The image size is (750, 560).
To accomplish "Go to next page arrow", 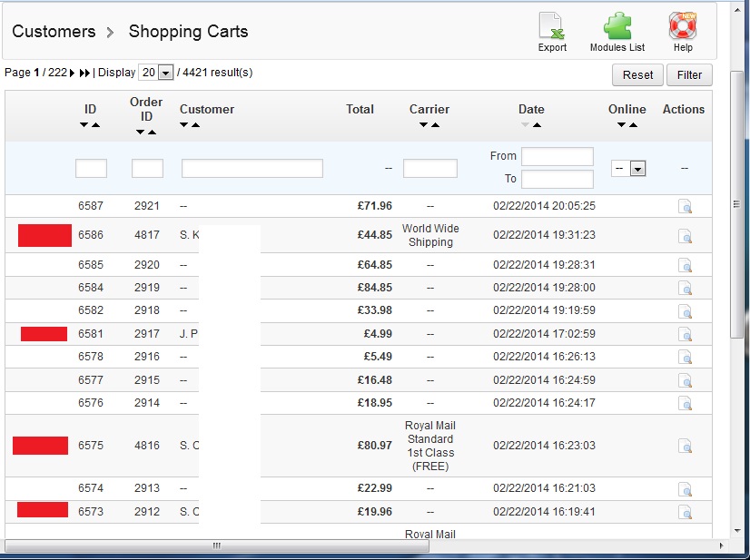I will tap(73, 73).
